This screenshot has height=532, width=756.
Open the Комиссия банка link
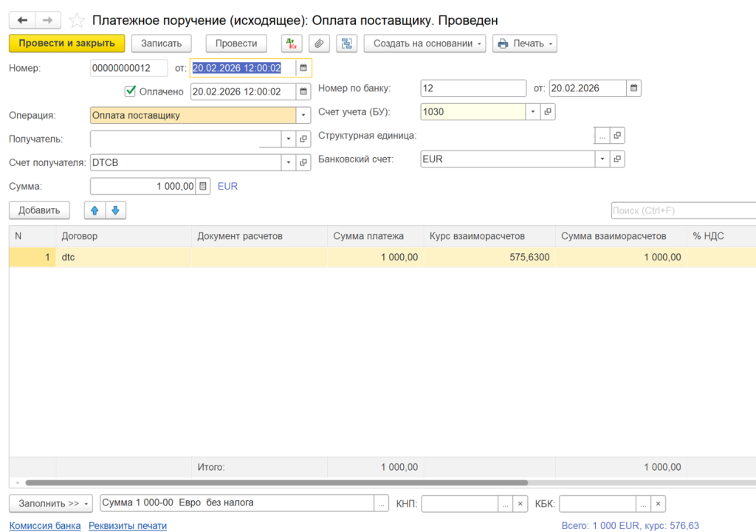pos(45,525)
